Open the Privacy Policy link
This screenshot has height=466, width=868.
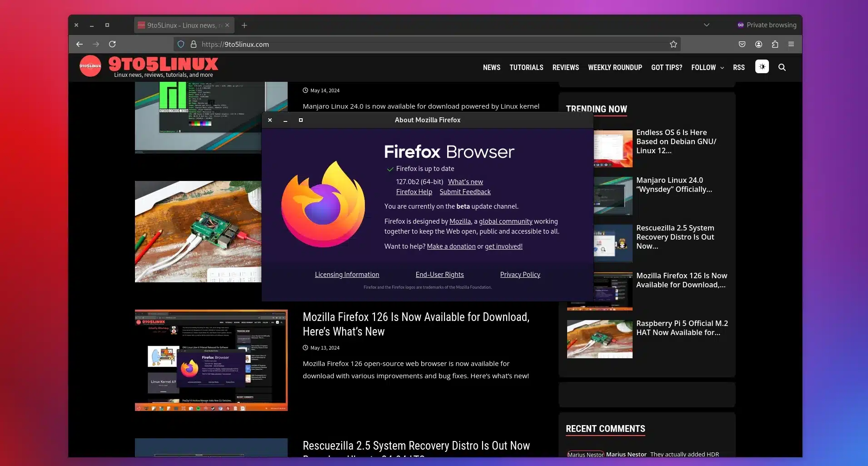pos(520,275)
